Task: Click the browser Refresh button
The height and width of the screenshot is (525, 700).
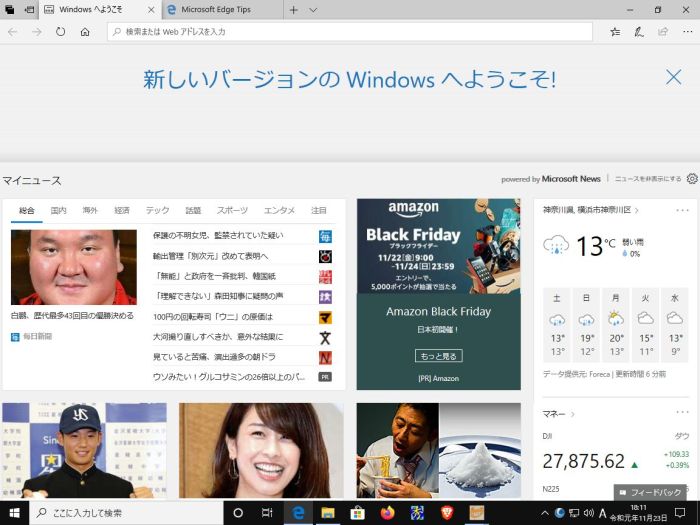Action: coord(61,32)
